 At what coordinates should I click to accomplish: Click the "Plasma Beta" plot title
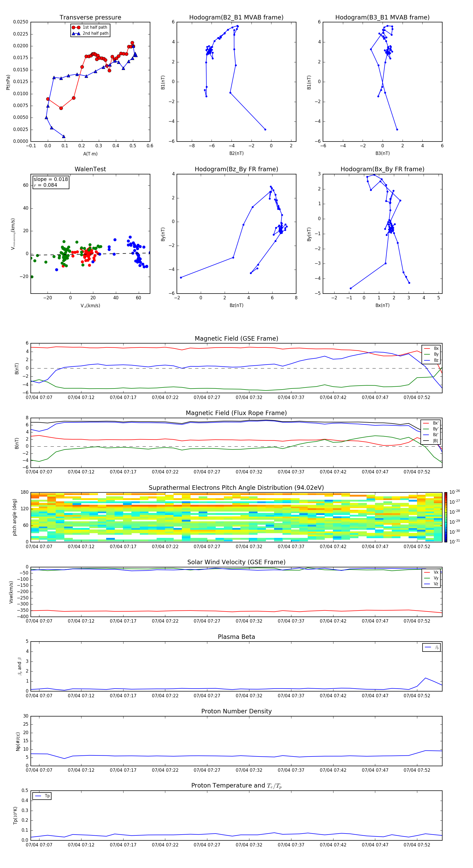point(236,637)
